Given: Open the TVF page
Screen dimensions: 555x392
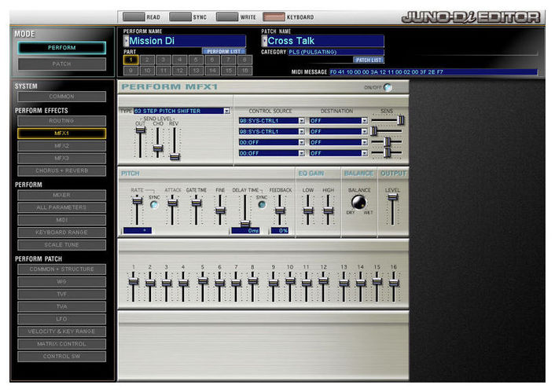Looking at the screenshot, I should click(x=61, y=294).
